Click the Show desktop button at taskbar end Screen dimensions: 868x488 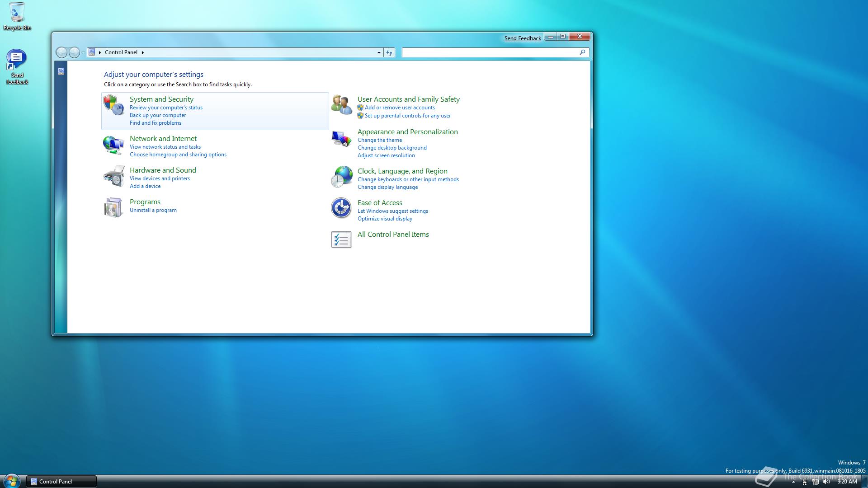(x=864, y=482)
